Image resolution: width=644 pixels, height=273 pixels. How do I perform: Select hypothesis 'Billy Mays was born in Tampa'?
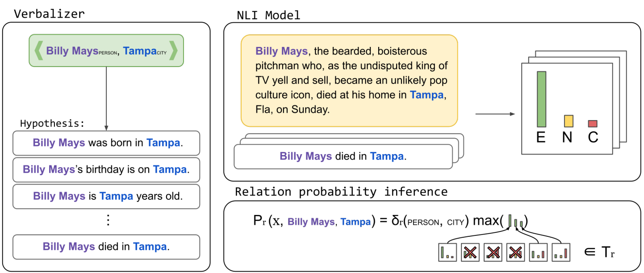106,143
